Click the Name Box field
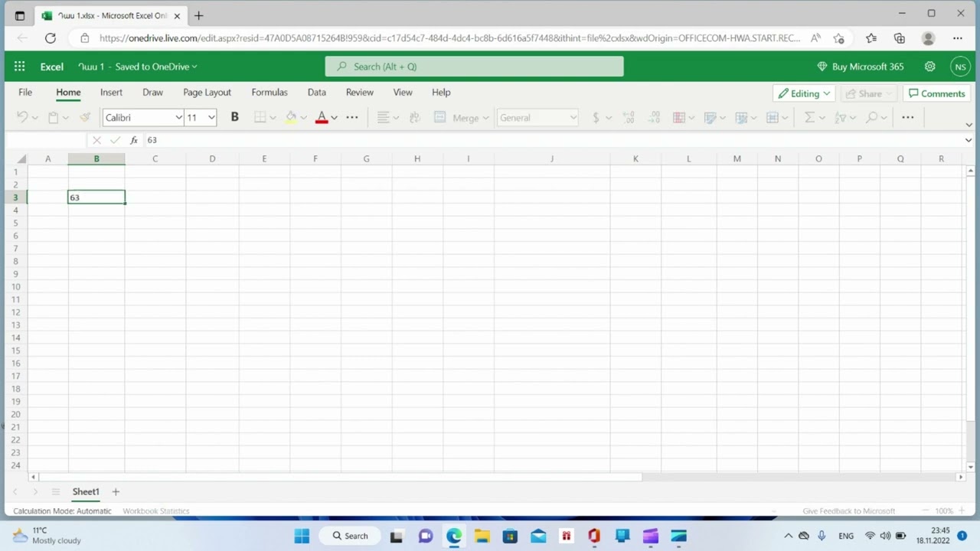 tap(45, 140)
